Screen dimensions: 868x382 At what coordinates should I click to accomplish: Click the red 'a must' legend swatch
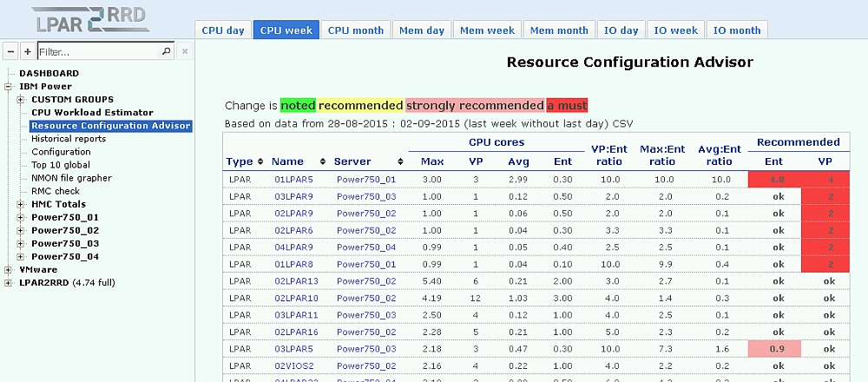coord(567,105)
